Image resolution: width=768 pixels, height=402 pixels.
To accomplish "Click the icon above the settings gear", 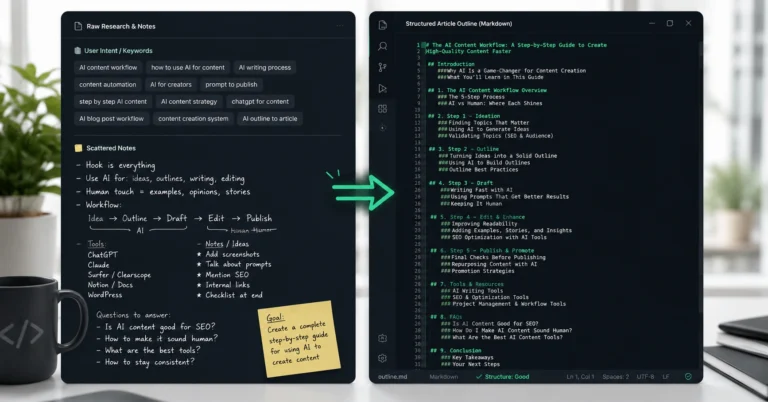I will (383, 338).
